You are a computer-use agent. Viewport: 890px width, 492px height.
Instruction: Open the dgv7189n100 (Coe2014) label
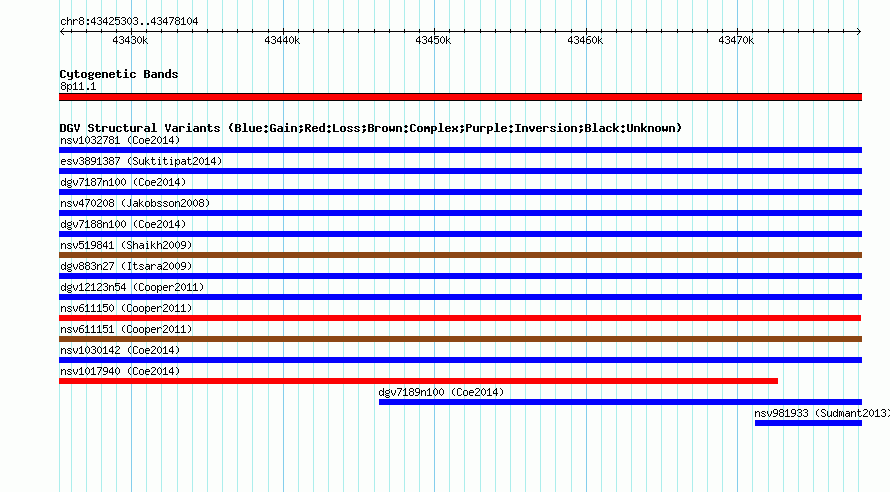tap(441, 392)
